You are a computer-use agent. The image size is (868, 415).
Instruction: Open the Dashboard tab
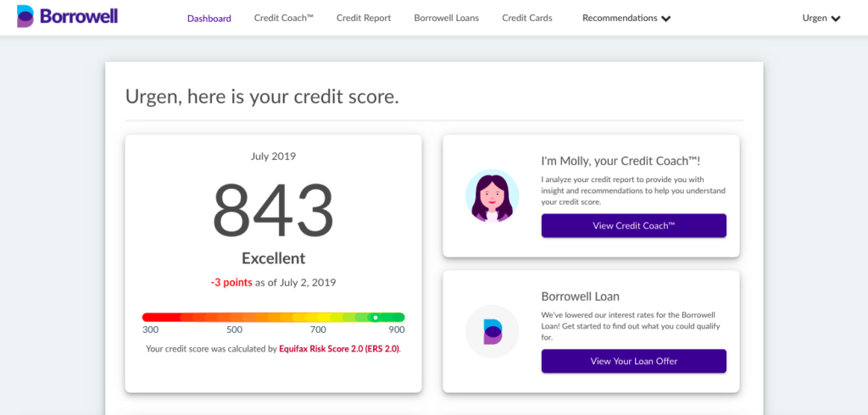point(209,19)
